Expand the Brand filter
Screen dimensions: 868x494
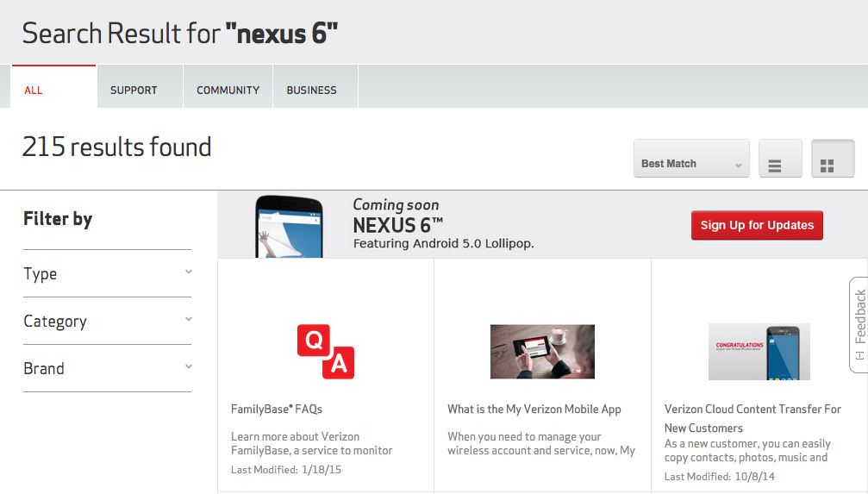coord(107,369)
